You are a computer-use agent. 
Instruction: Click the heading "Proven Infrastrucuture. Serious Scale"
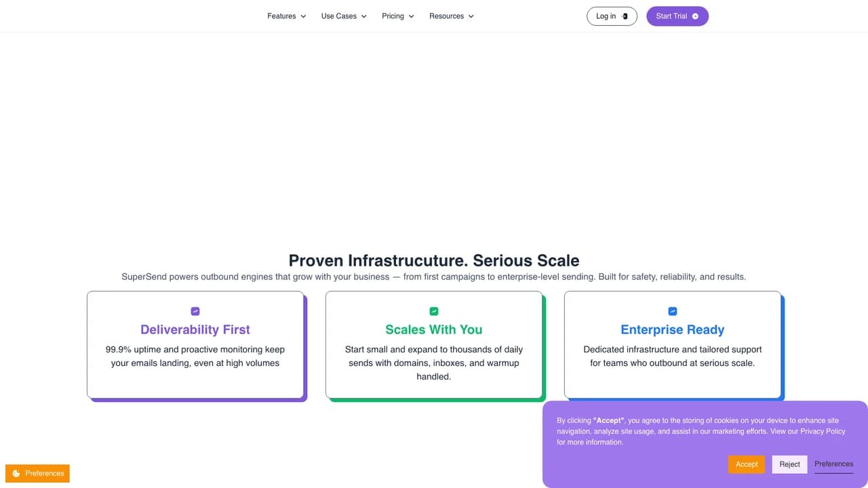(x=434, y=261)
